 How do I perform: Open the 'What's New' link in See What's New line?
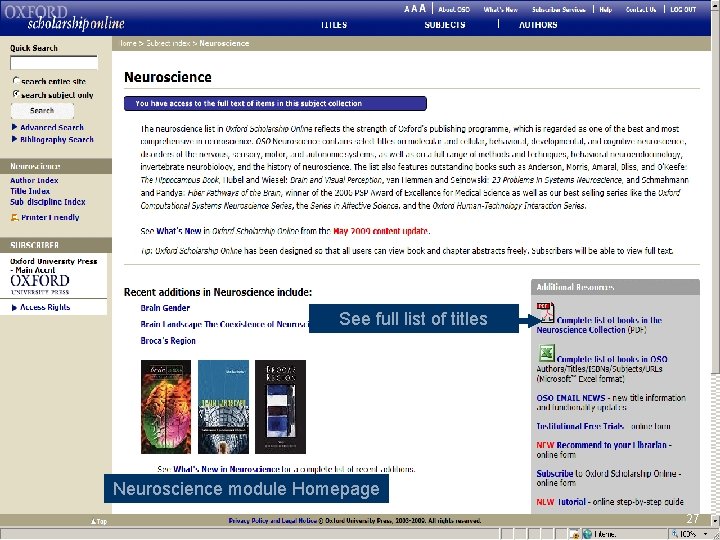click(x=179, y=231)
